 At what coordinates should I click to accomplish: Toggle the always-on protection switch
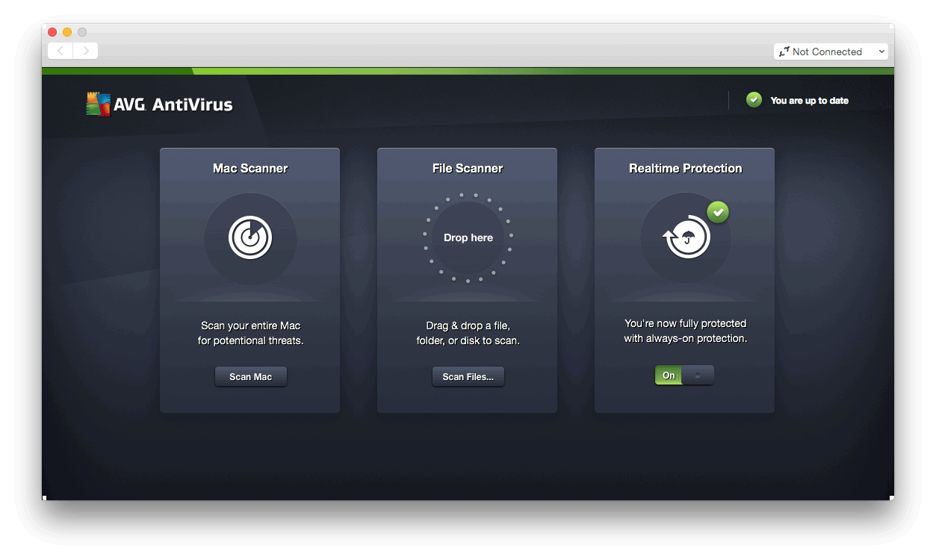coord(684,375)
